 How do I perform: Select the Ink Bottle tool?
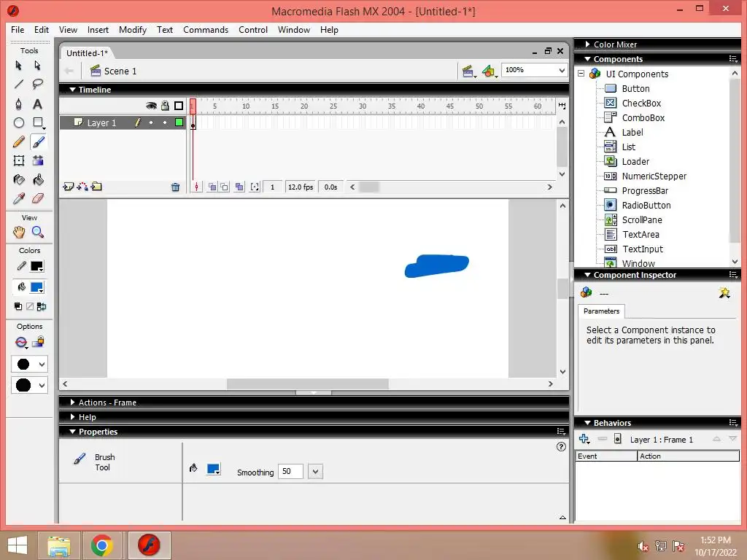(18, 179)
